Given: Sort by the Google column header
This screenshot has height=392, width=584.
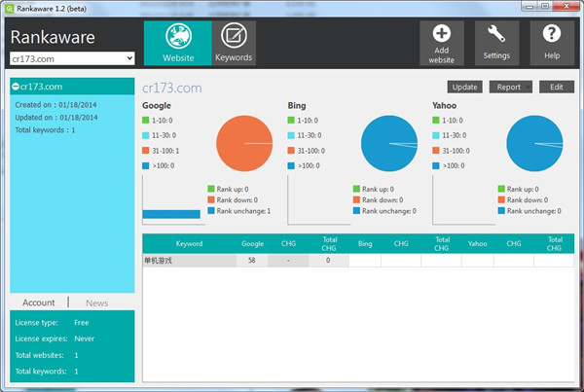Looking at the screenshot, I should 252,244.
